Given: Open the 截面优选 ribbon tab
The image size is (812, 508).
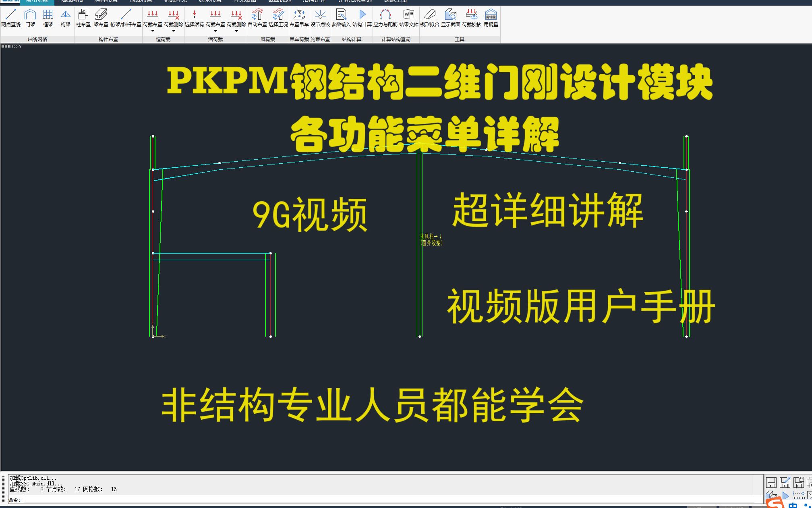Looking at the screenshot, I should tap(278, 1).
